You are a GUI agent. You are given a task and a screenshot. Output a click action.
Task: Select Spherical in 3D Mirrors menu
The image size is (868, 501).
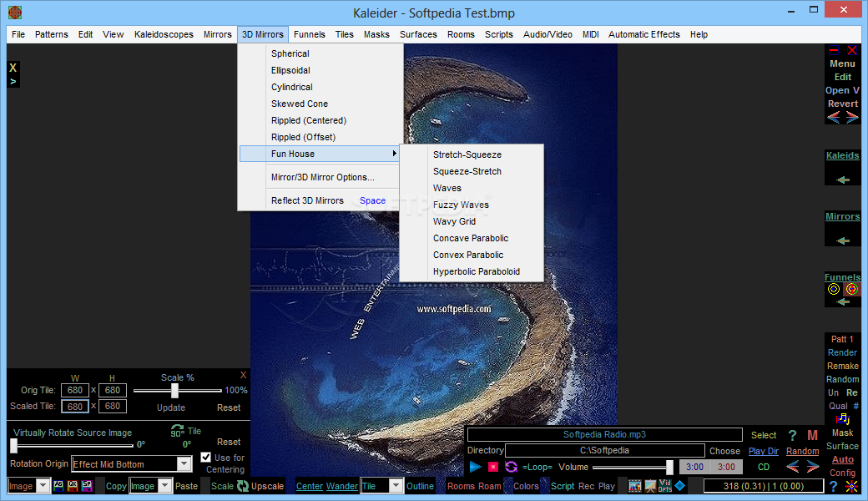[290, 53]
